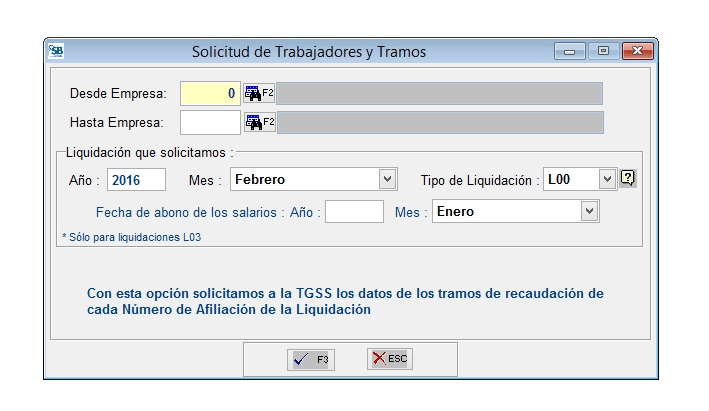Screen dimensions: 709x411
Task: Click the gray Desde Empresa name box
Action: (440, 94)
